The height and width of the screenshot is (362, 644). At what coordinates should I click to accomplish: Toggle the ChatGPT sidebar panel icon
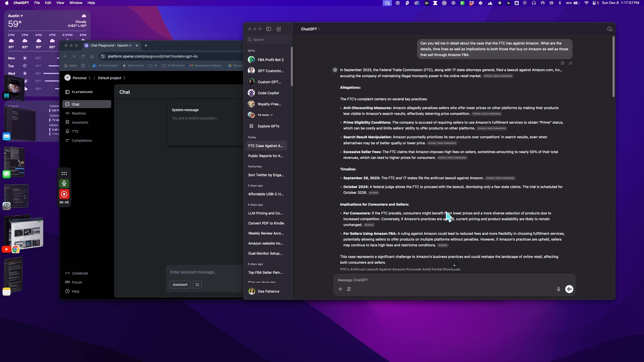[x=269, y=29]
